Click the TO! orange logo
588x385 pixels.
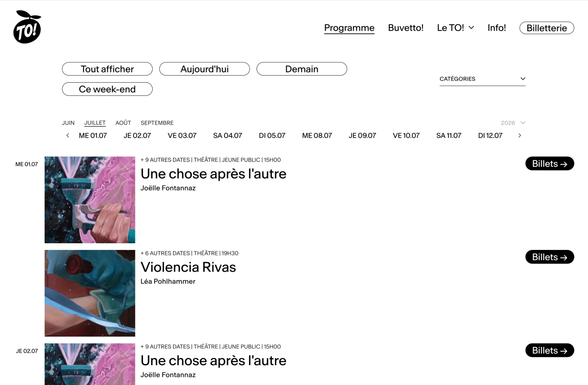(x=27, y=27)
